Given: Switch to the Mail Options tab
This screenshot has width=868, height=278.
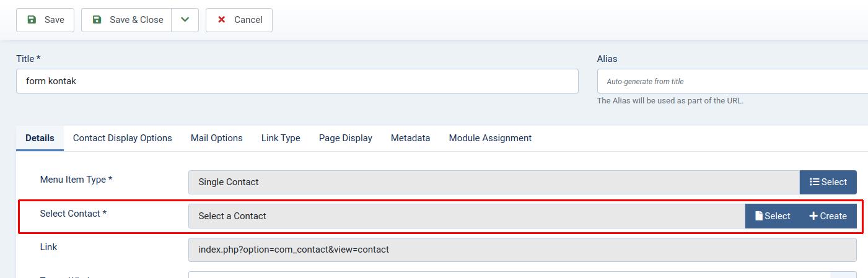Looking at the screenshot, I should coord(216,138).
